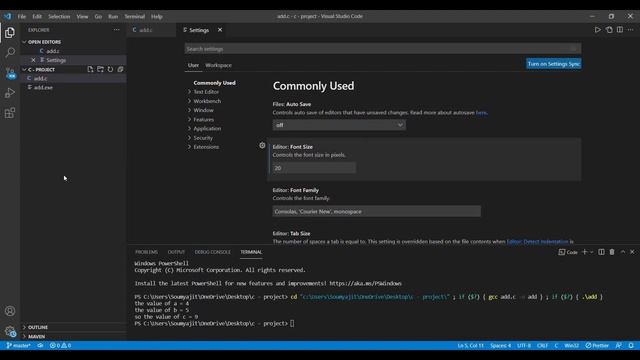Click the Search settings field
Viewport: 640px width, 360px height.
[x=383, y=49]
